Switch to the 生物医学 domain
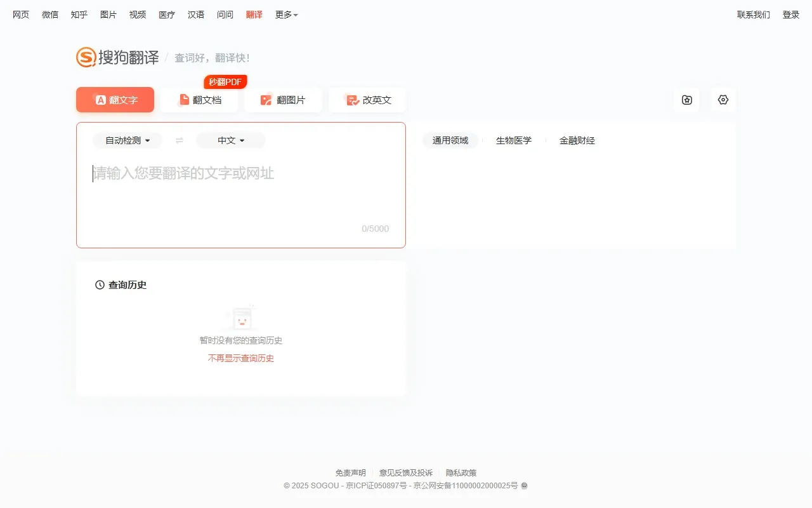This screenshot has width=812, height=508. pyautogui.click(x=514, y=140)
